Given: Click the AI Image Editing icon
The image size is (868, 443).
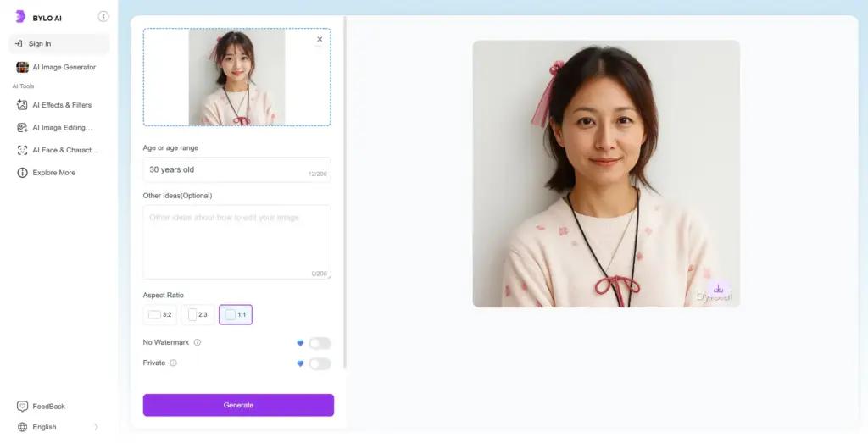Looking at the screenshot, I should coord(22,127).
